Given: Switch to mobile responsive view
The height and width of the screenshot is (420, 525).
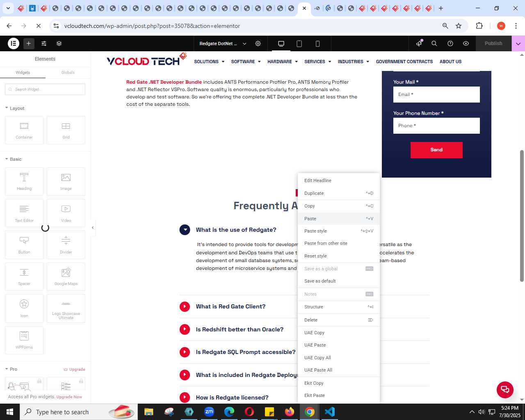Looking at the screenshot, I should tap(317, 43).
